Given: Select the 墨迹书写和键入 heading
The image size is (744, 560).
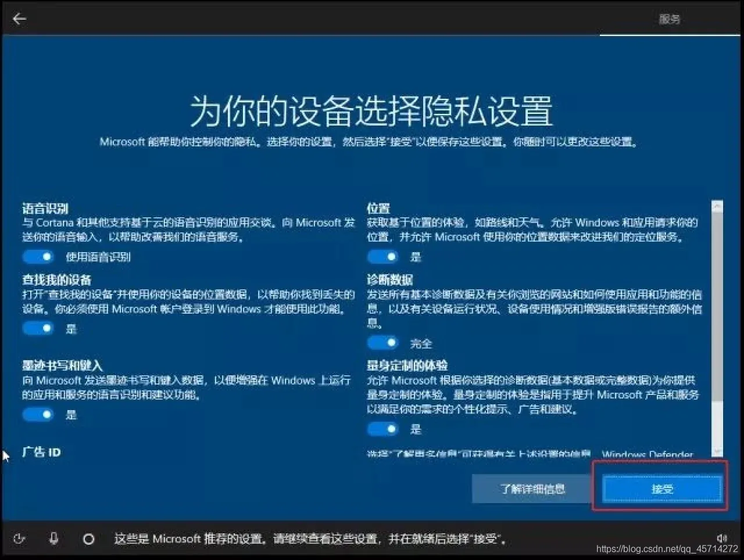Looking at the screenshot, I should click(62, 365).
